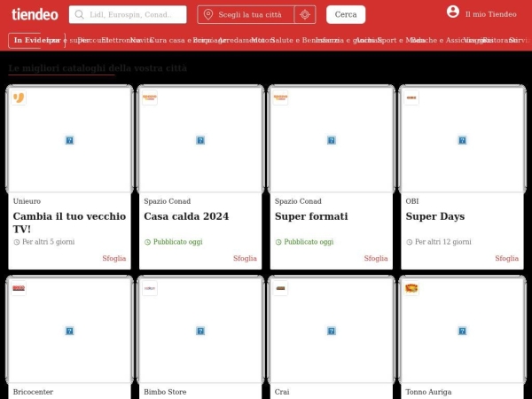Screen dimensions: 532x399
Task: Click the magnifier icon in search box
Action: click(80, 14)
